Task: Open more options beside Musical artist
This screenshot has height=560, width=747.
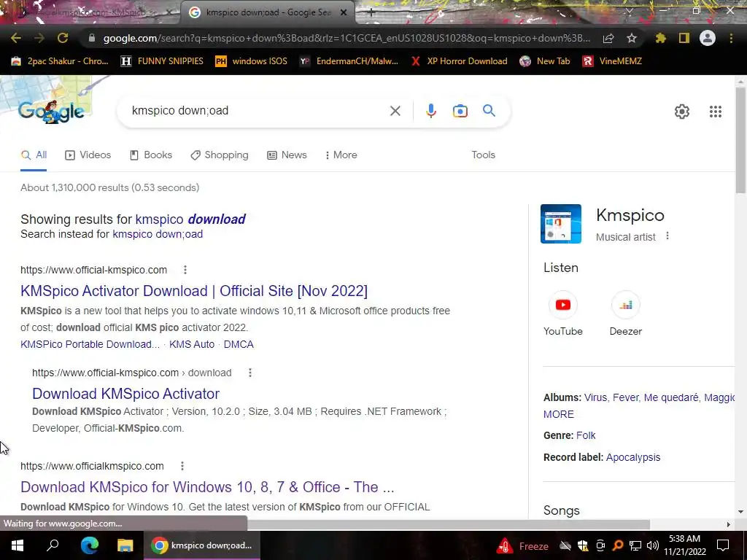Action: coord(667,236)
